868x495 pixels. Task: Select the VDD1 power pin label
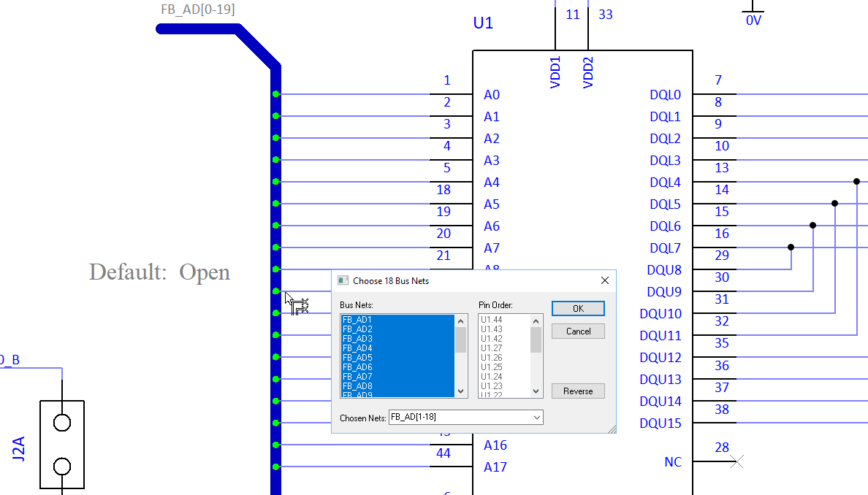click(x=555, y=72)
